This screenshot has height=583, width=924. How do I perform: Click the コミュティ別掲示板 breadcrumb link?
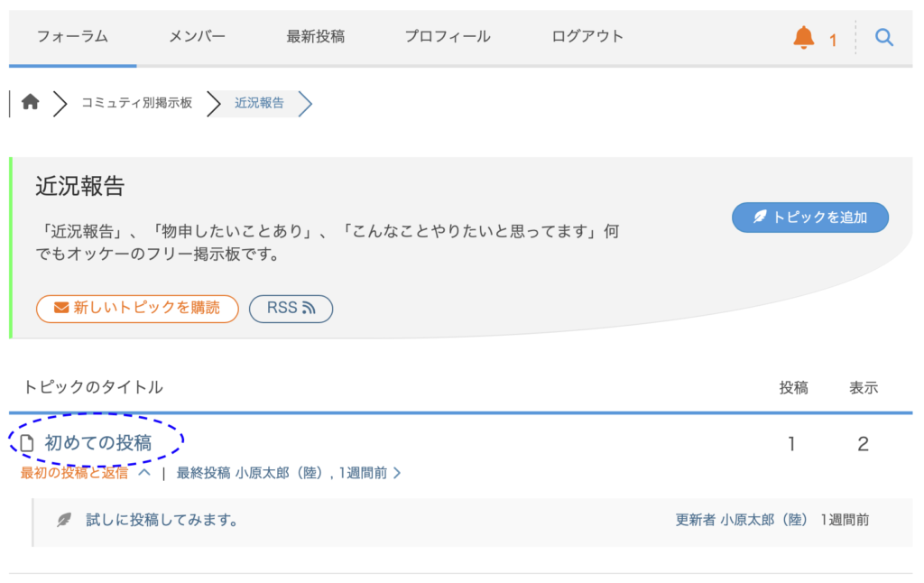click(x=136, y=103)
